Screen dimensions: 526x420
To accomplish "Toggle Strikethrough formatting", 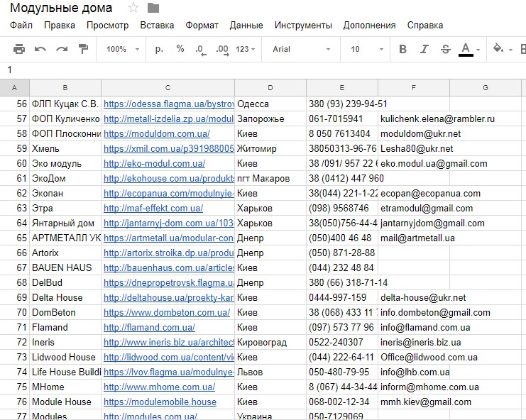I will coord(446,49).
